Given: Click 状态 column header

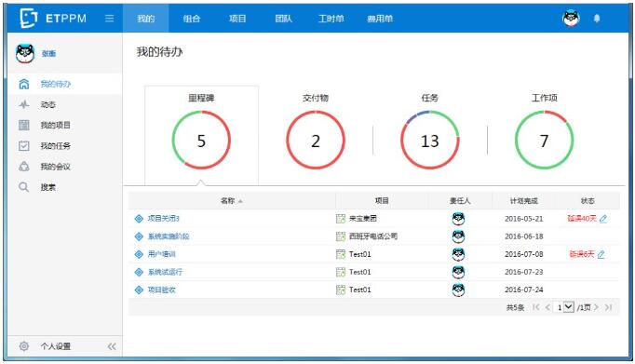Looking at the screenshot, I should tap(588, 200).
